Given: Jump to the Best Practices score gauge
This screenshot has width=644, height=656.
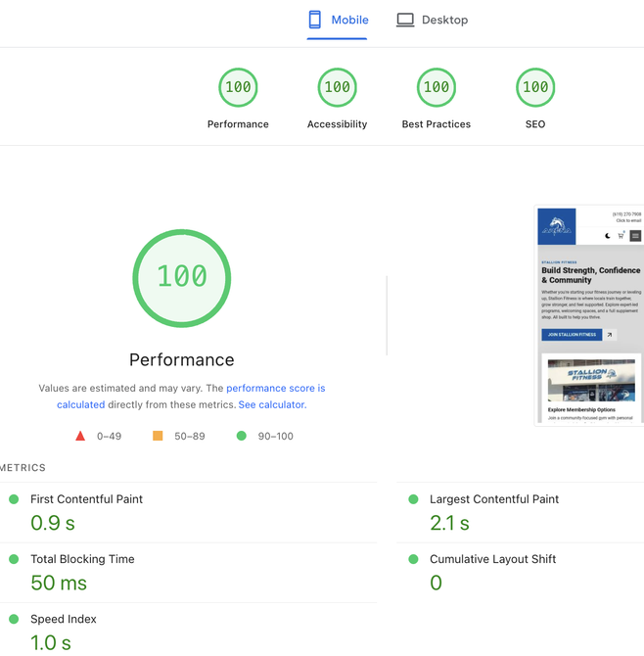Looking at the screenshot, I should (436, 88).
